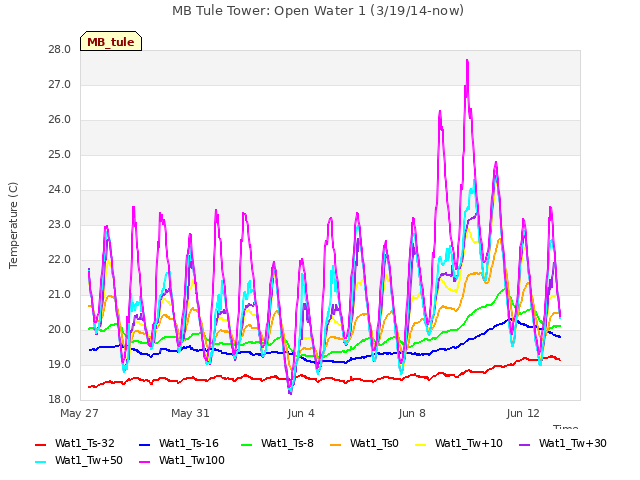Click the 26.0 y-axis tick label
Image resolution: width=640 pixels, height=480 pixels.
60,120
